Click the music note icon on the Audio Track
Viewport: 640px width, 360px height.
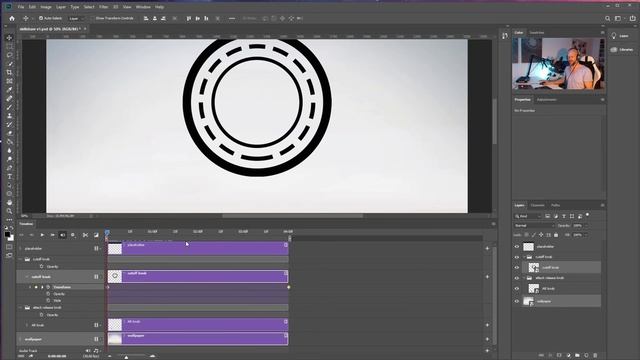(x=96, y=351)
